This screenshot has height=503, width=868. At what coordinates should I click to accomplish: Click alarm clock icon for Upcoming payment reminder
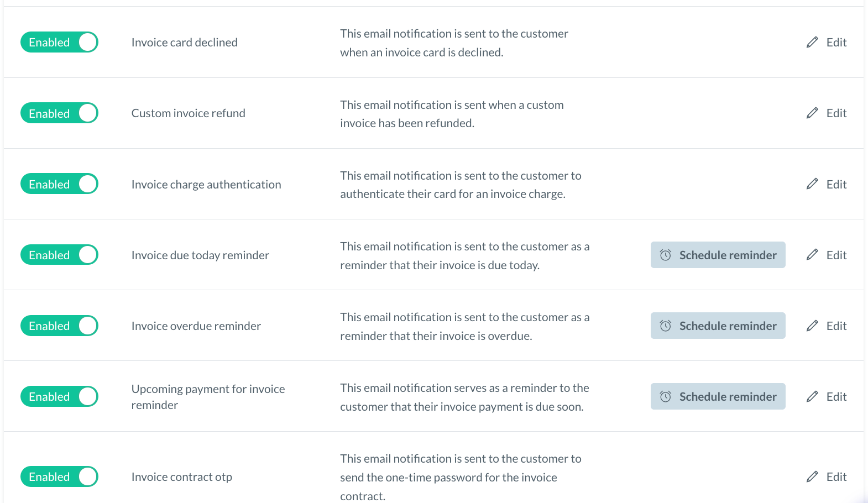(x=666, y=396)
